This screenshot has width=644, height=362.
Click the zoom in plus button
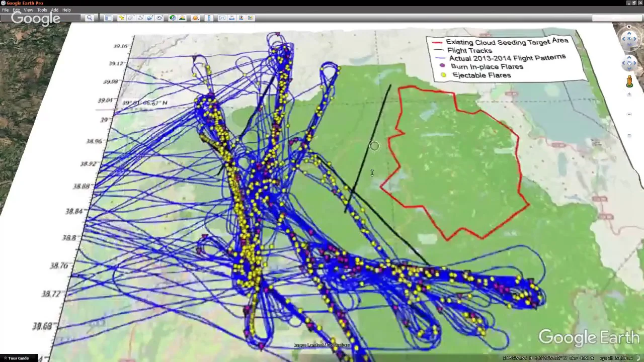(629, 95)
